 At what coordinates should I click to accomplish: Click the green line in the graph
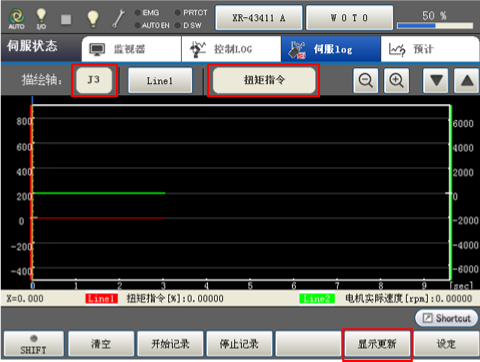click(99, 193)
